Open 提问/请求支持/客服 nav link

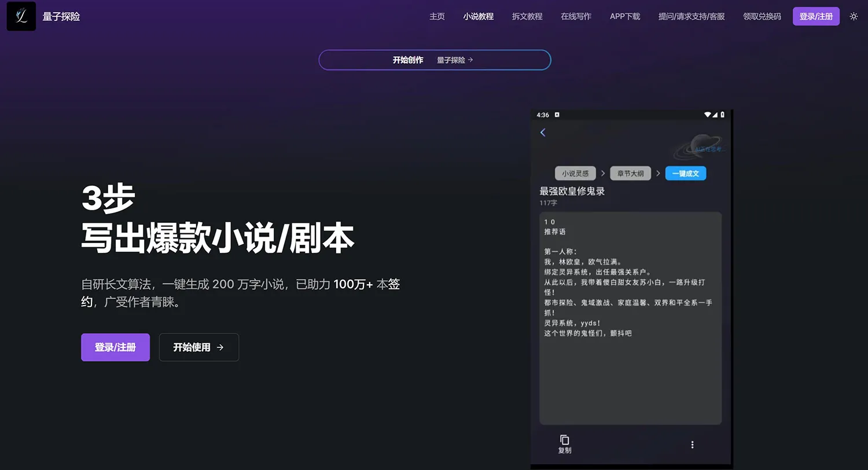[x=692, y=16]
